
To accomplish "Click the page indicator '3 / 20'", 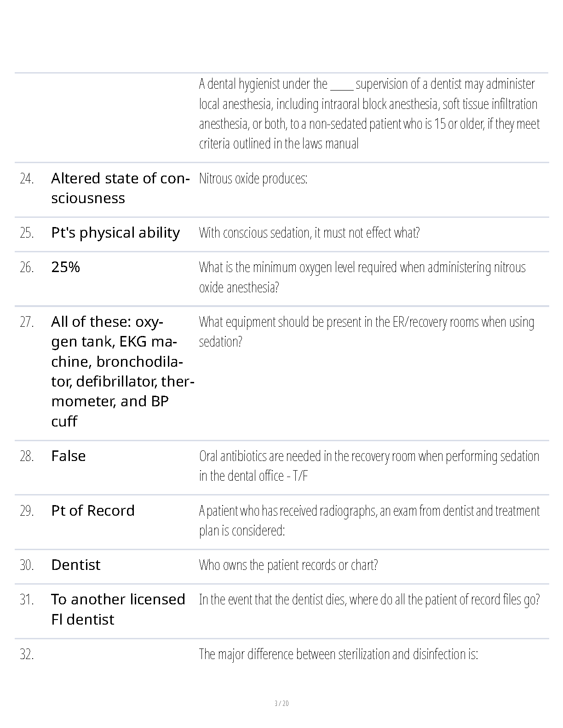I will tap(281, 703).
